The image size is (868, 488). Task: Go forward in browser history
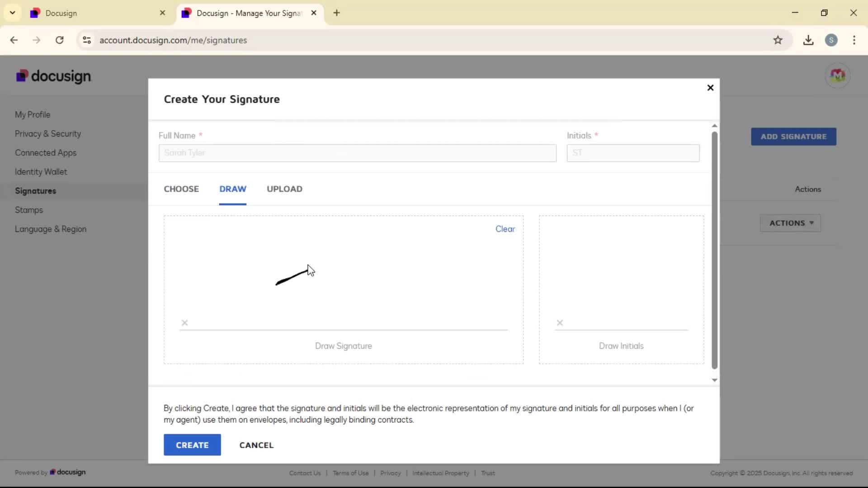37,40
